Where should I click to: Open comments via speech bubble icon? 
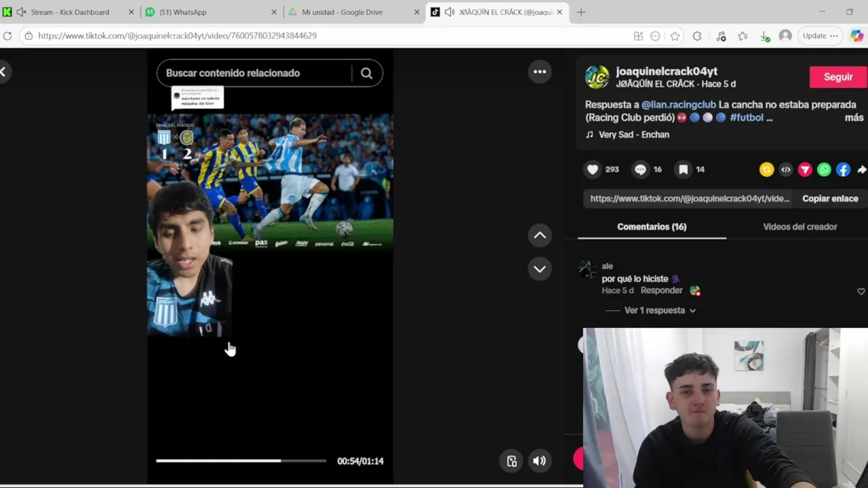[x=640, y=169]
